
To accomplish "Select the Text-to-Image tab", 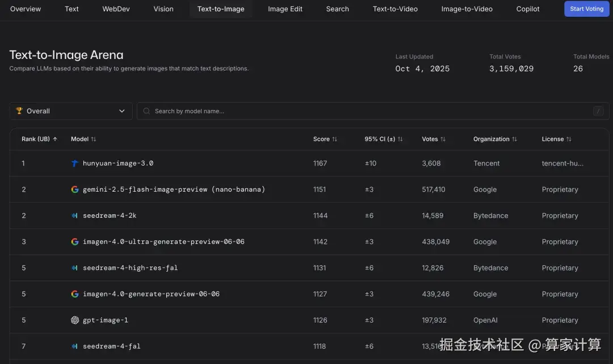I will [220, 9].
